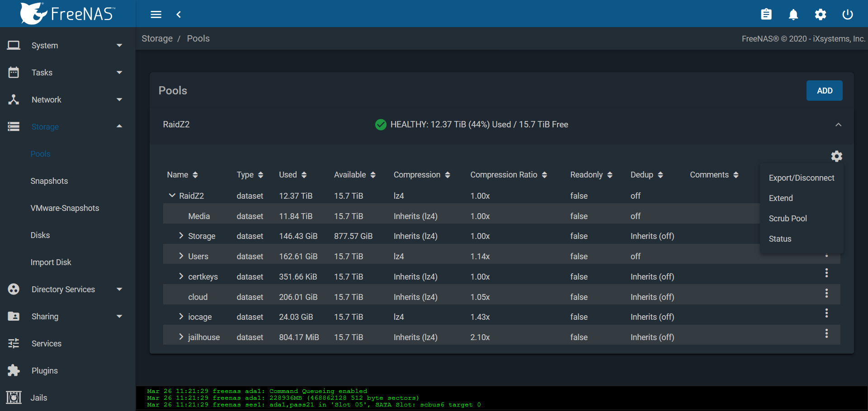Open actions menu for jailhouse dataset

point(826,333)
